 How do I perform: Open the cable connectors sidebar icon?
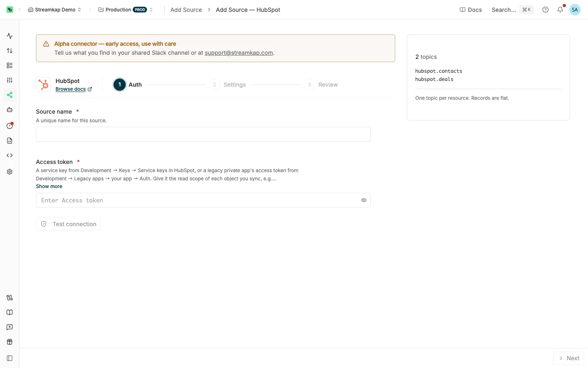(10, 298)
